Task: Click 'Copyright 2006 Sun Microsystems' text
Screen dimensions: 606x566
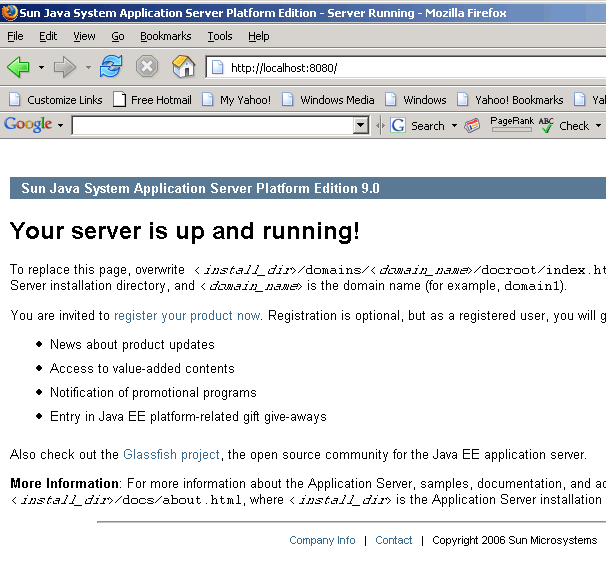Action: 514,540
